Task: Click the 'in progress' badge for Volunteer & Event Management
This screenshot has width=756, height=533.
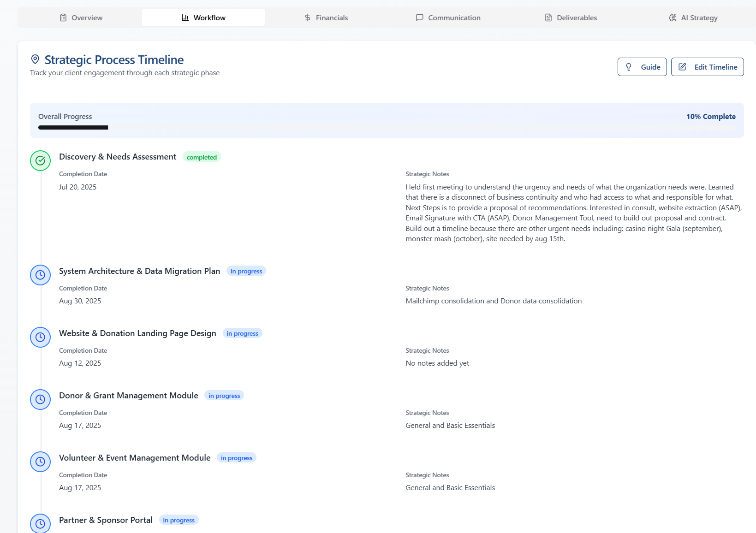Action: 237,458
